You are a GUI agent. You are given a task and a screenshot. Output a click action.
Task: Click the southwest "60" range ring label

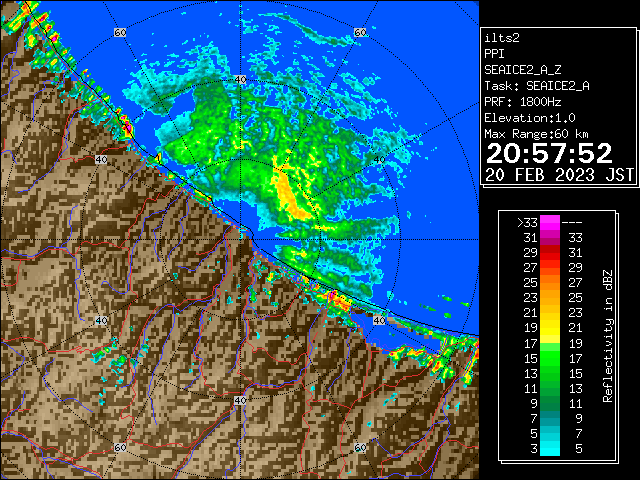coord(120,447)
